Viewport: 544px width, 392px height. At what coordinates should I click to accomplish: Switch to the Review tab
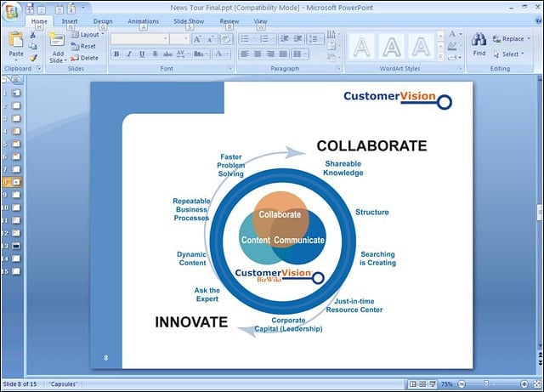pos(229,21)
